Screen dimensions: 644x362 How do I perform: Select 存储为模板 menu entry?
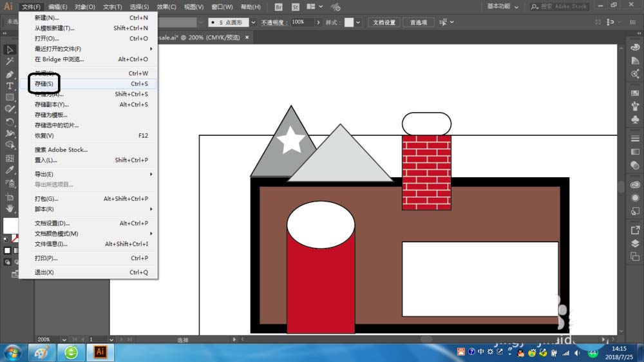pyautogui.click(x=52, y=115)
